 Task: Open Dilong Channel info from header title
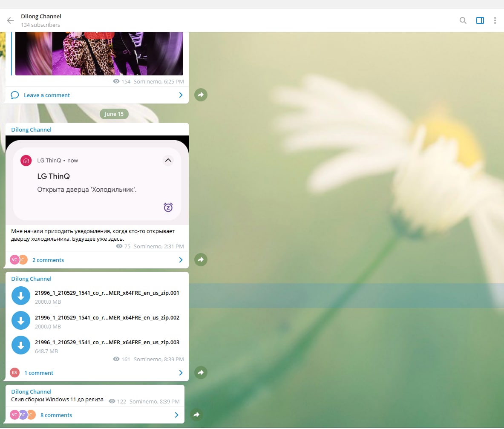click(41, 16)
